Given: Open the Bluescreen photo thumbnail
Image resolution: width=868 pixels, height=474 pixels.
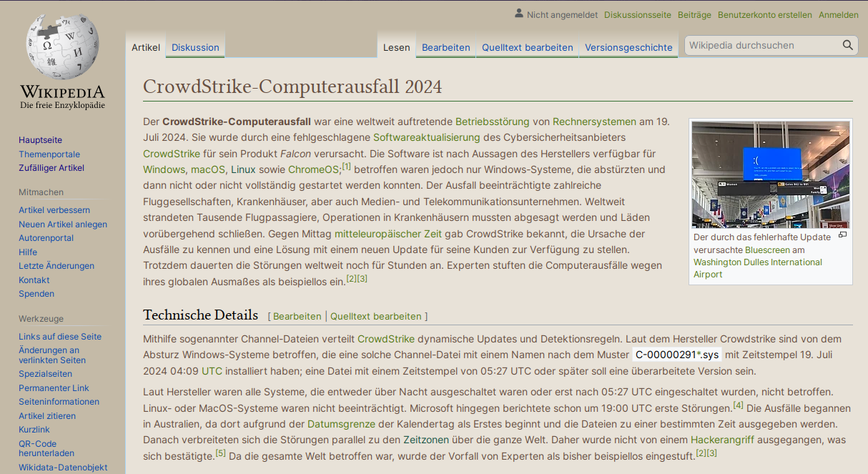Looking at the screenshot, I should (x=770, y=174).
